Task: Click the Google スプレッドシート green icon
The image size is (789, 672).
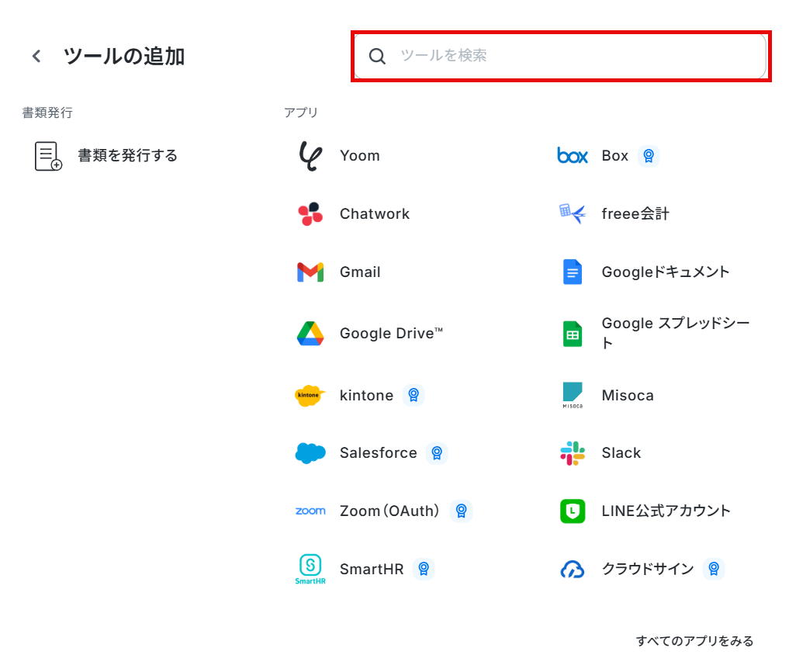Action: coord(573,334)
